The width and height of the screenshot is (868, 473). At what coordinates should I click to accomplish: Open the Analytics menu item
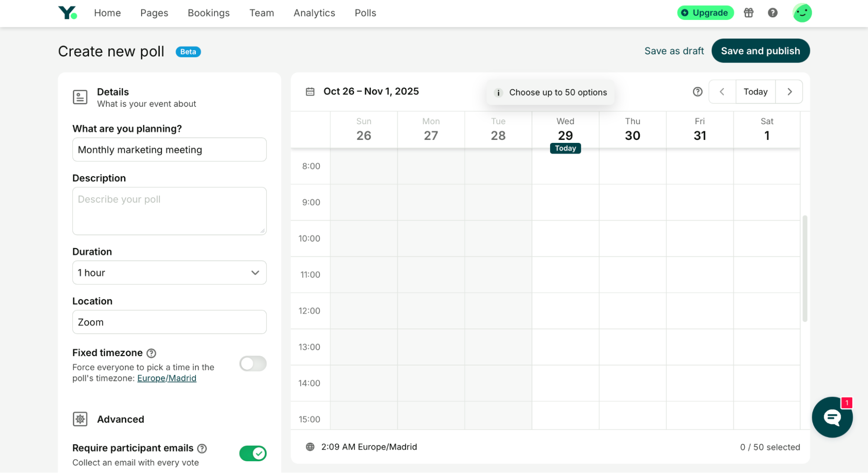tap(314, 13)
